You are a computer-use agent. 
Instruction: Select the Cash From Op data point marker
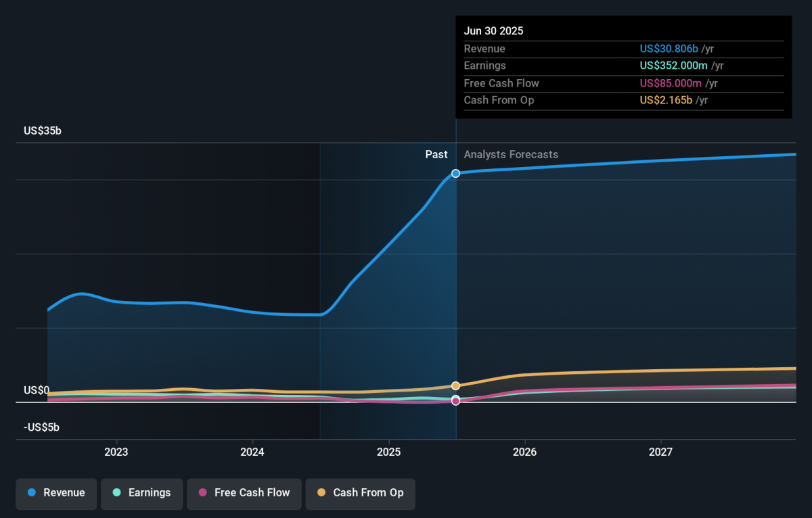tap(456, 386)
